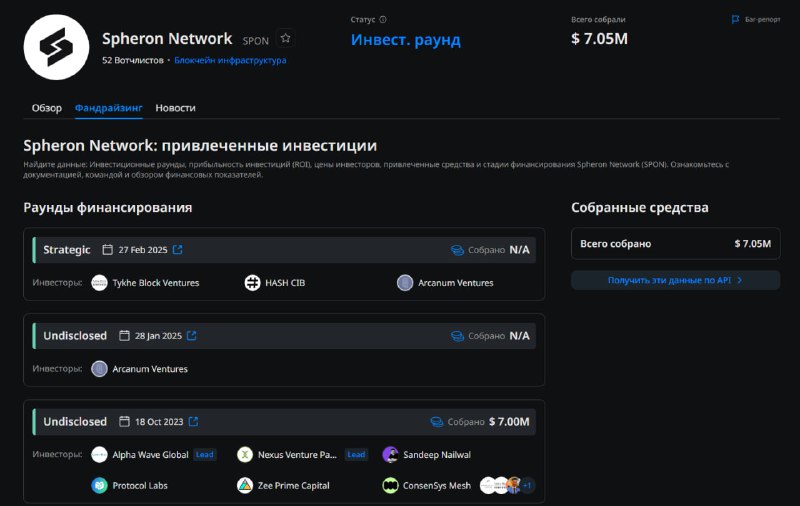This screenshot has height=506, width=800.
Task: Open Alpha Wave Global investor name
Action: click(x=151, y=454)
